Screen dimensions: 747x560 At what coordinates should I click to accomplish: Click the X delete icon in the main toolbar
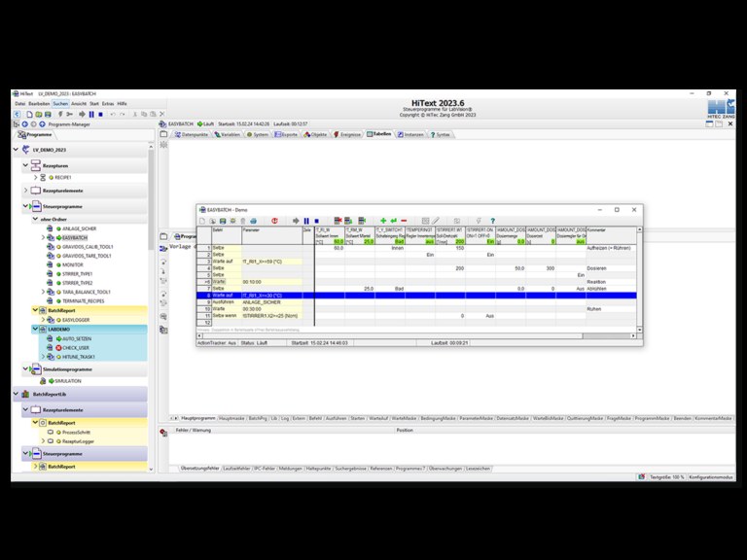click(162, 115)
